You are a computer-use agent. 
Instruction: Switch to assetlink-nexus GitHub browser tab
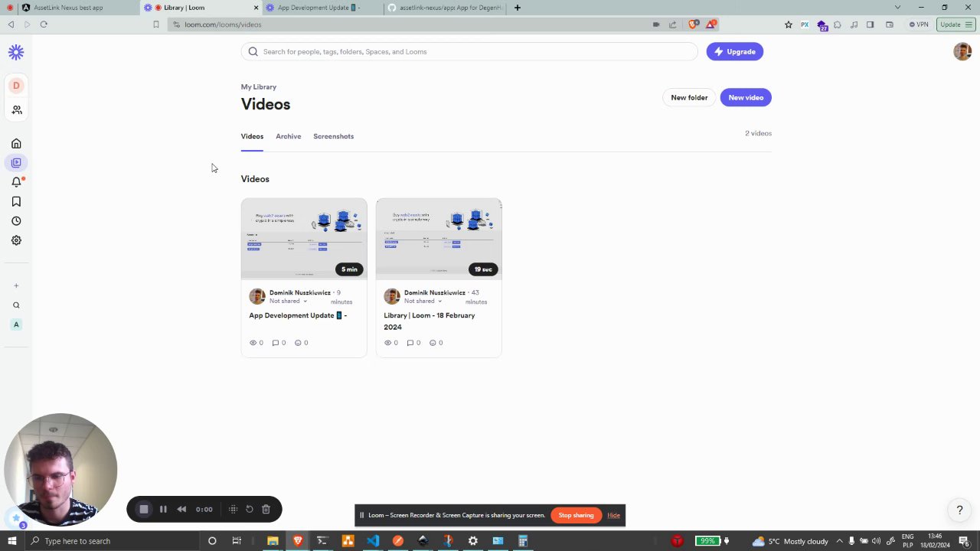pyautogui.click(x=446, y=8)
